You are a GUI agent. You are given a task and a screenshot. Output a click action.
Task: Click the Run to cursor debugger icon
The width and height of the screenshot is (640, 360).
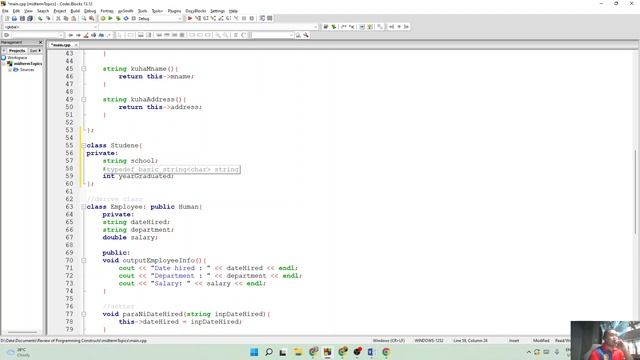[x=198, y=18]
